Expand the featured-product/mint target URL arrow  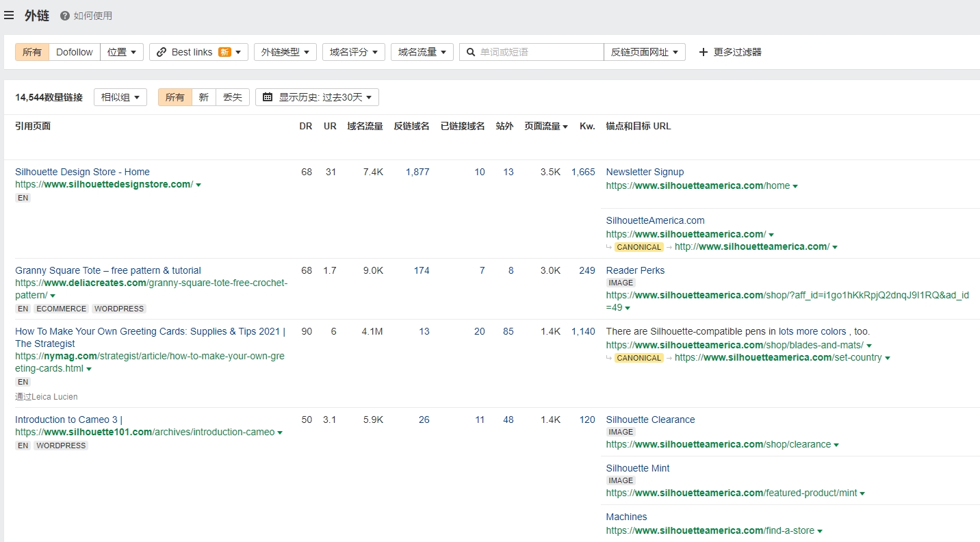(862, 493)
